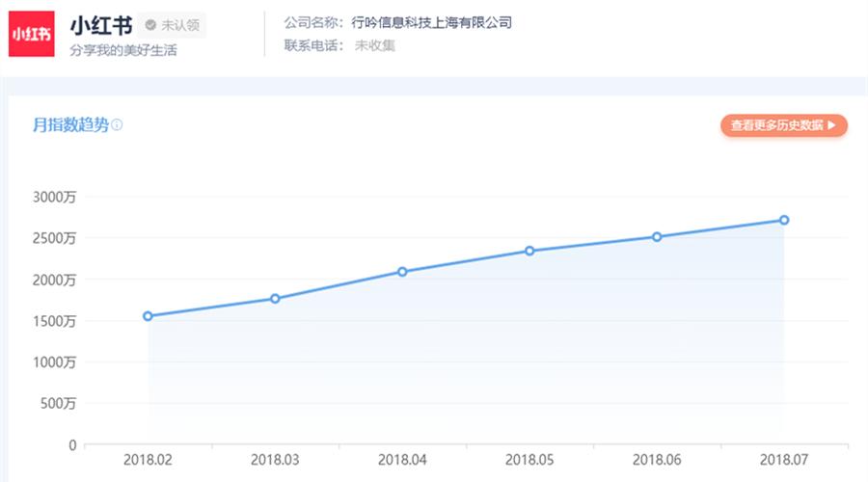Click the 2500万 y-axis label

pos(54,238)
